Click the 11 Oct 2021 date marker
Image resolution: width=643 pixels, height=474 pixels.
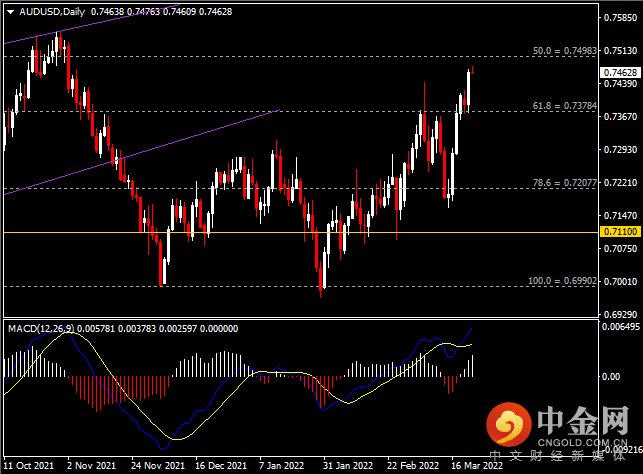tap(28, 466)
